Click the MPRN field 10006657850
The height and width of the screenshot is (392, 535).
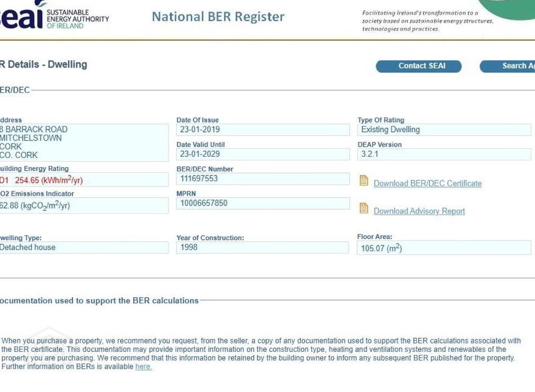tap(263, 204)
